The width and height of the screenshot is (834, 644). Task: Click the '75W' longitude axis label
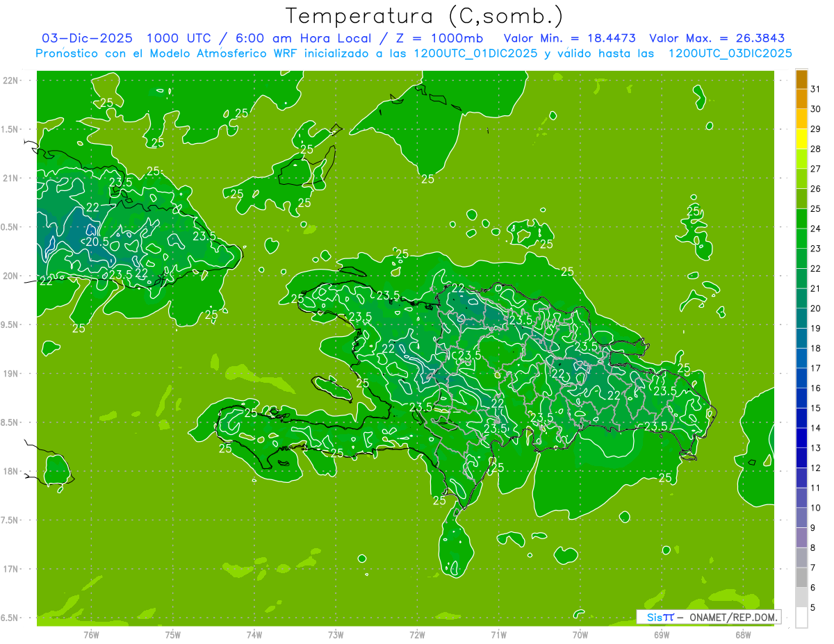[173, 635]
